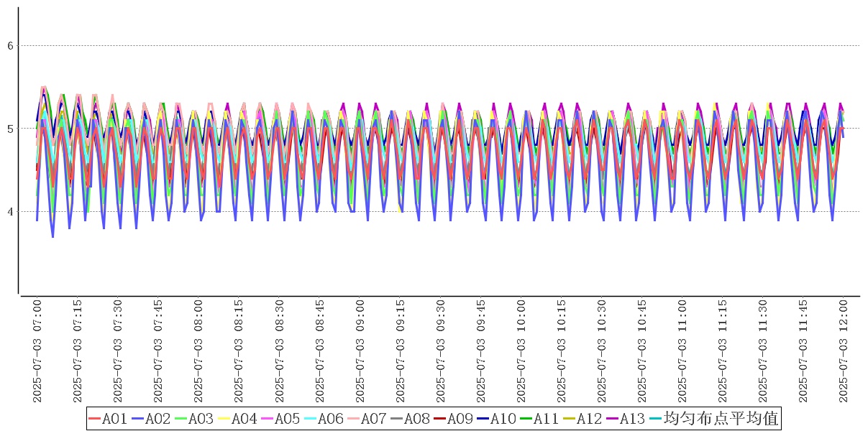This screenshot has width=868, height=431.
Task: Click the y-axis label 4
Action: coord(10,212)
